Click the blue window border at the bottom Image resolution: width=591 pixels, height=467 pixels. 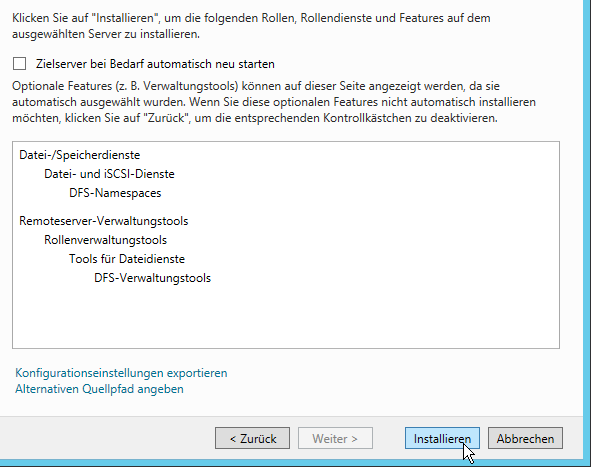coord(296,463)
